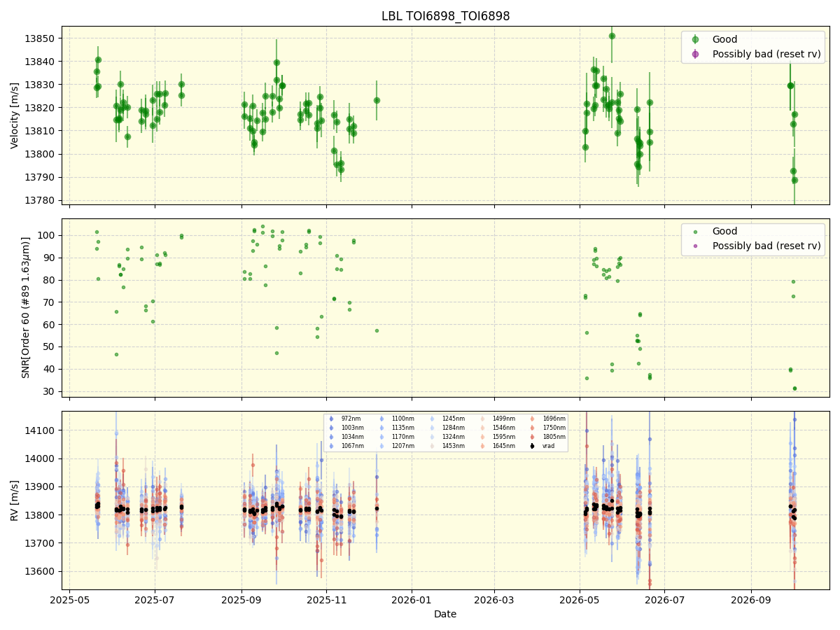Click the 2025-05 date tick label

pos(70,599)
